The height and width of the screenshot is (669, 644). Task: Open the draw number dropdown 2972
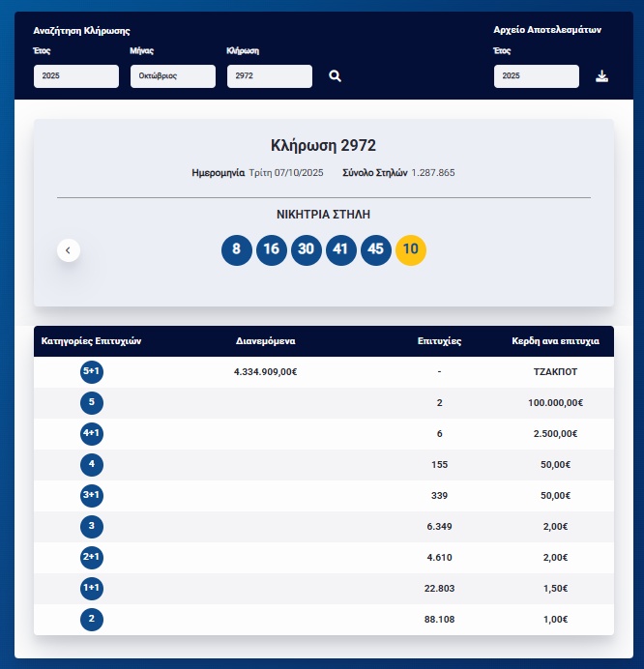pyautogui.click(x=269, y=76)
